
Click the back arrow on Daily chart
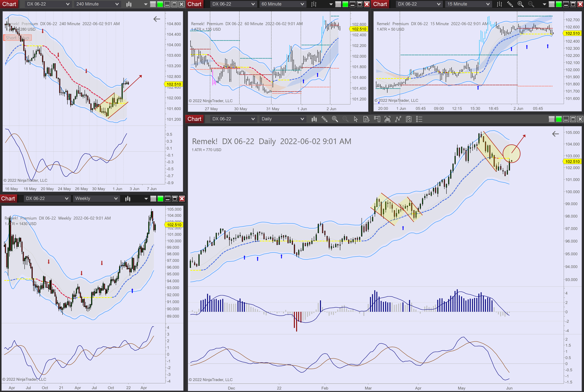[555, 134]
